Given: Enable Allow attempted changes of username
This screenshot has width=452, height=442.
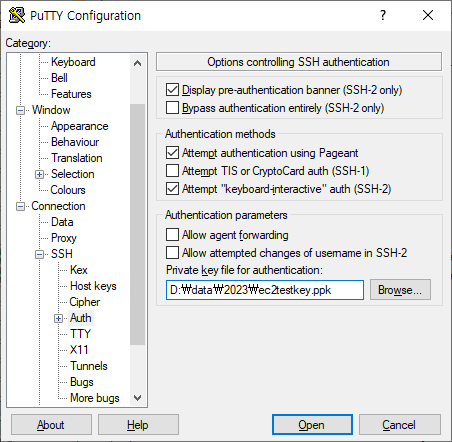Looking at the screenshot, I should coord(172,253).
